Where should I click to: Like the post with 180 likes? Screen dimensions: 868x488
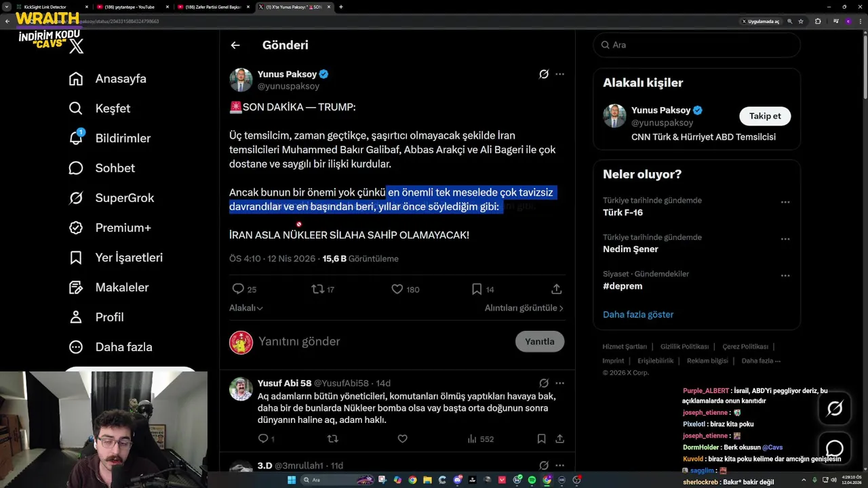tap(397, 289)
